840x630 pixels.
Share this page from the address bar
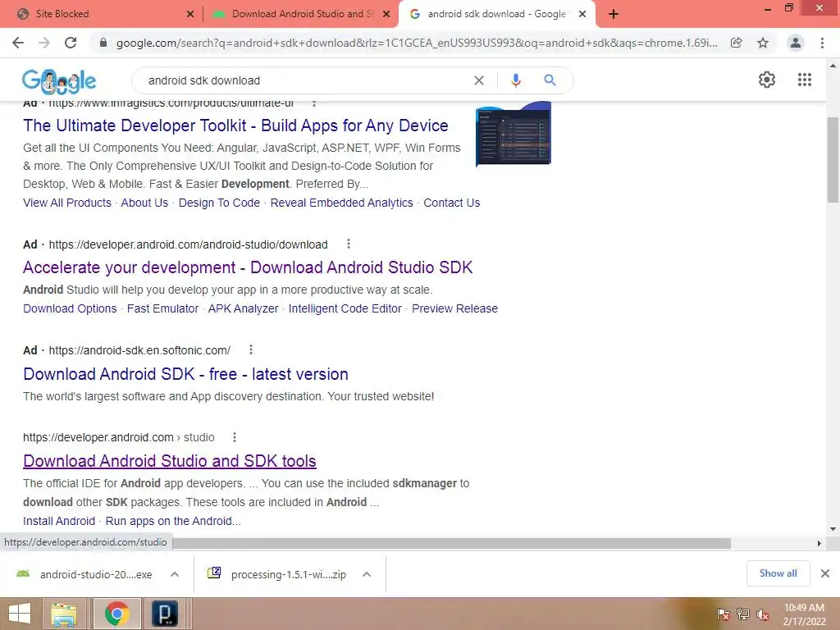[737, 43]
